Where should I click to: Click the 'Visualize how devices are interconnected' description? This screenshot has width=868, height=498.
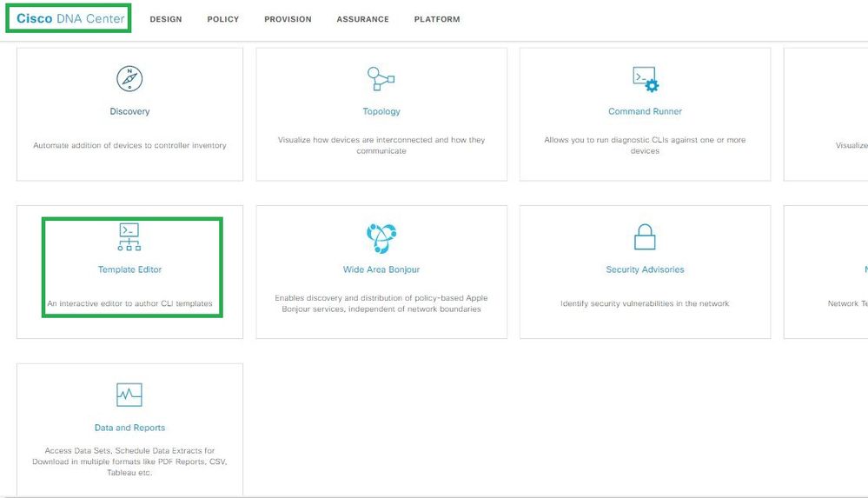[x=381, y=145]
